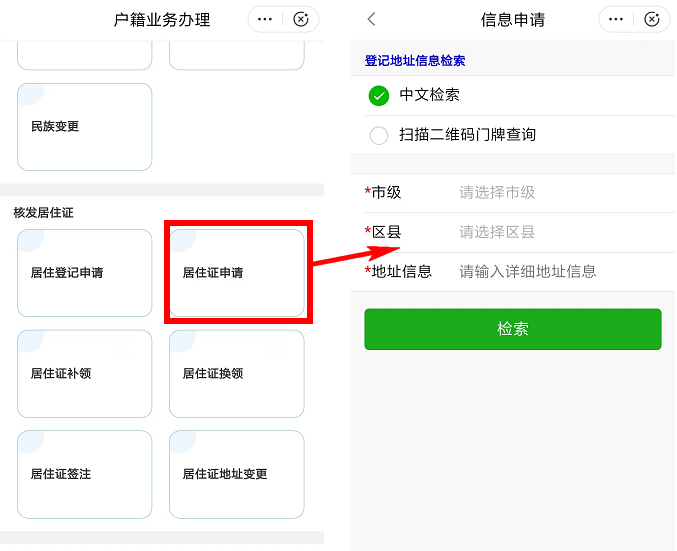Open the 居住证换领 card

pyautogui.click(x=237, y=374)
